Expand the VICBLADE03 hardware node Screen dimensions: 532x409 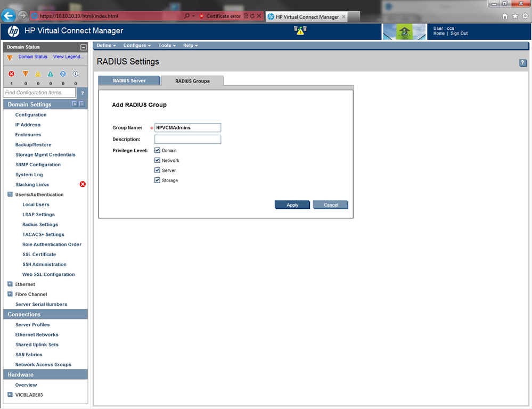coord(10,395)
